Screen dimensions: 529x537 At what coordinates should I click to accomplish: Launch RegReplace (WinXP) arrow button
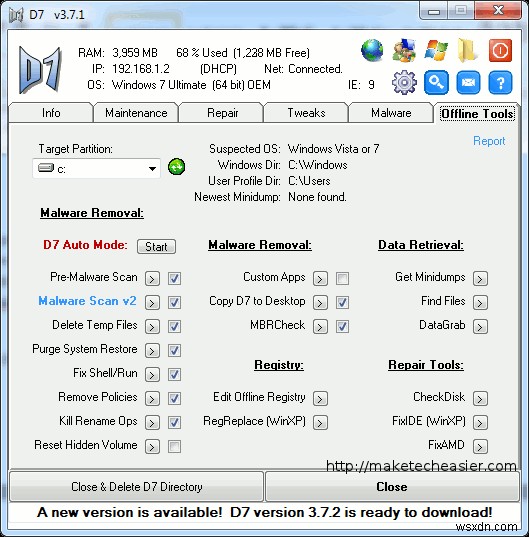point(320,422)
